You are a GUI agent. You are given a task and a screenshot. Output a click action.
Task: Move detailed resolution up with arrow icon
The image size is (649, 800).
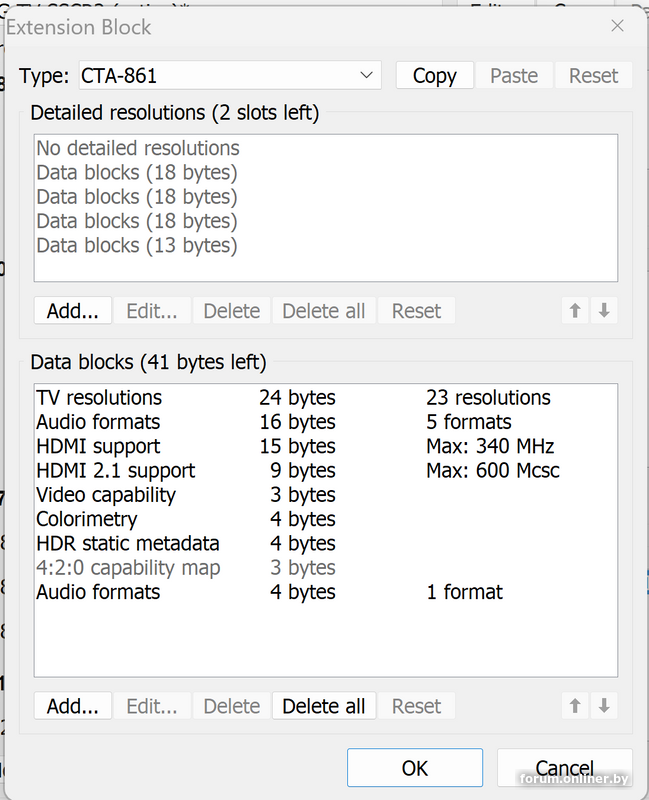pyautogui.click(x=575, y=311)
